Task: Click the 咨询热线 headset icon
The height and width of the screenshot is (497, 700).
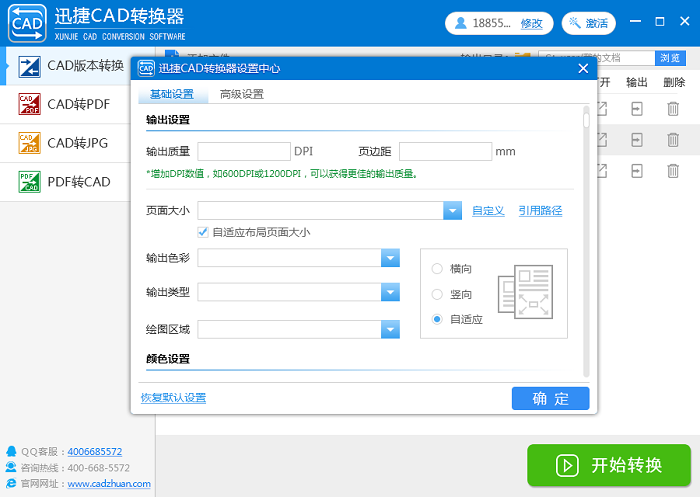Action: 11,467
